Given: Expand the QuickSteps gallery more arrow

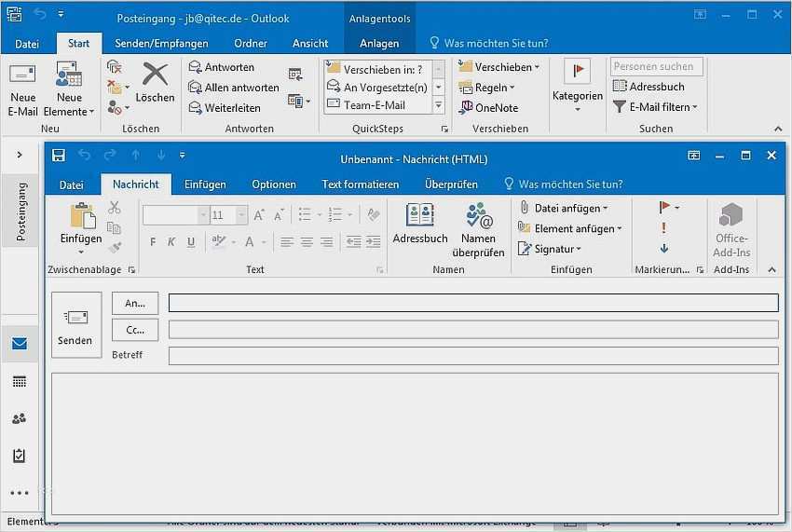Looking at the screenshot, I should click(x=439, y=105).
